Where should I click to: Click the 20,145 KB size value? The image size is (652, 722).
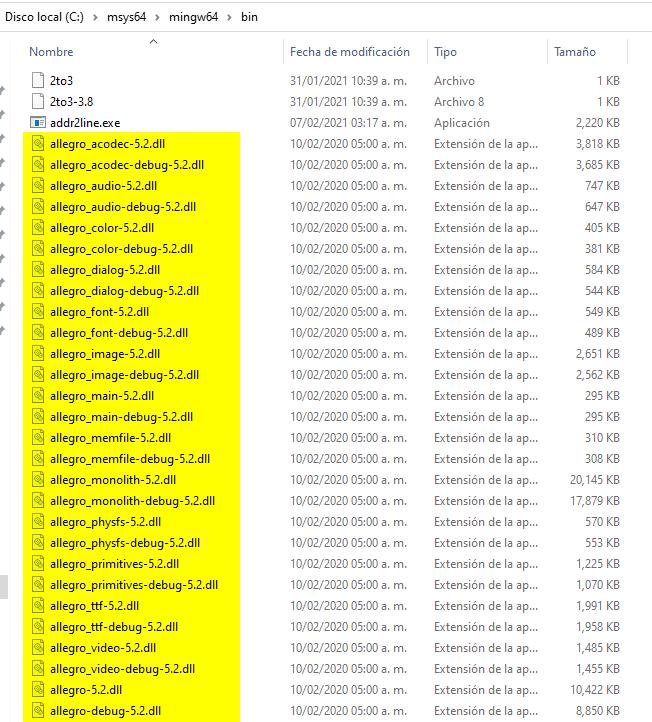595,480
